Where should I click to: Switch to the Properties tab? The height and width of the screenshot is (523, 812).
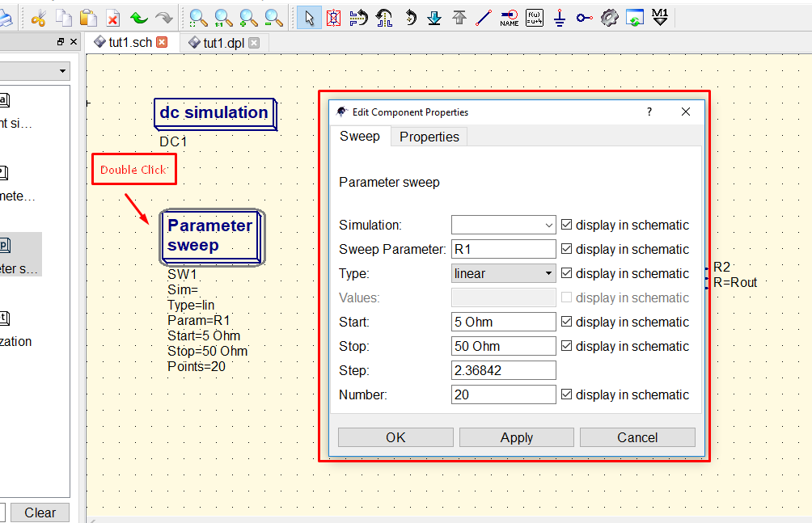(429, 137)
